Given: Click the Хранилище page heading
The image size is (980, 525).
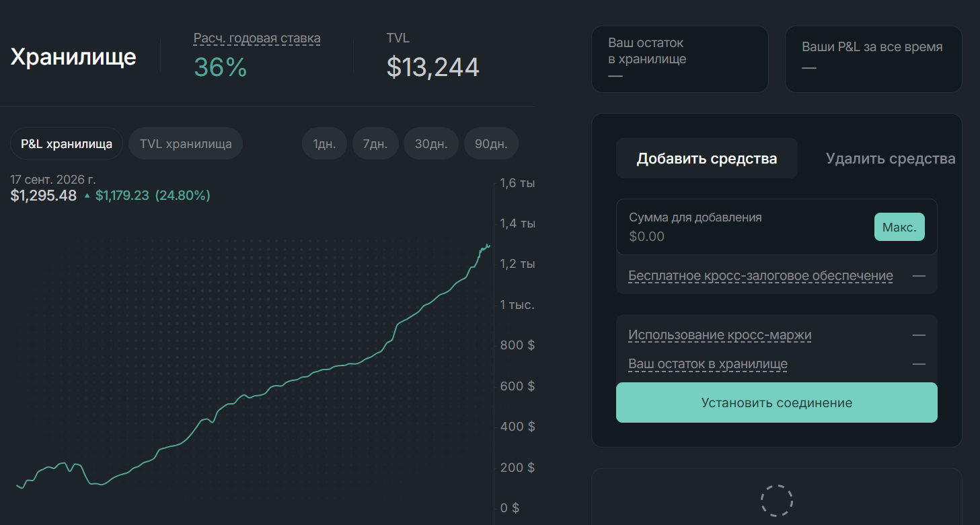Looking at the screenshot, I should [73, 57].
